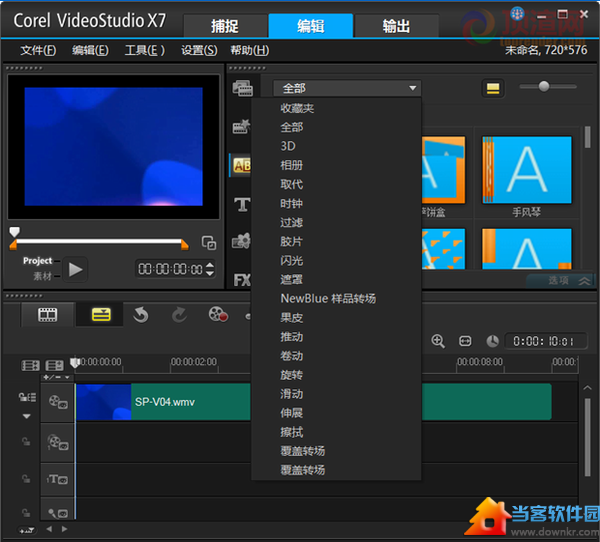Open the 文件(F) menu
Viewport: 600px width, 542px height.
(x=38, y=50)
